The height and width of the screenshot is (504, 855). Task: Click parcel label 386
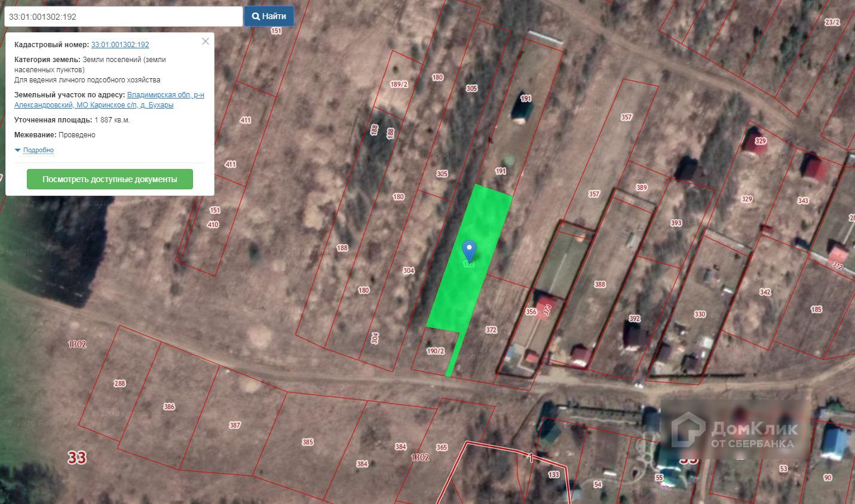click(x=169, y=407)
